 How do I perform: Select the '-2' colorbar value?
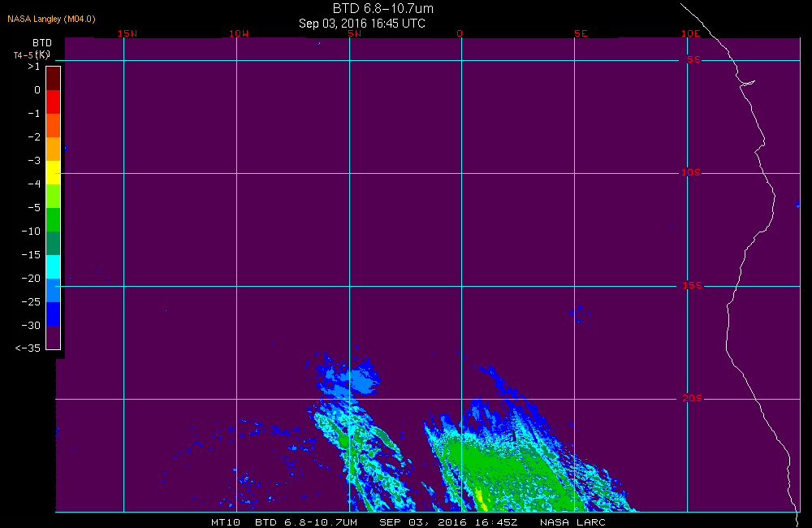click(34, 136)
